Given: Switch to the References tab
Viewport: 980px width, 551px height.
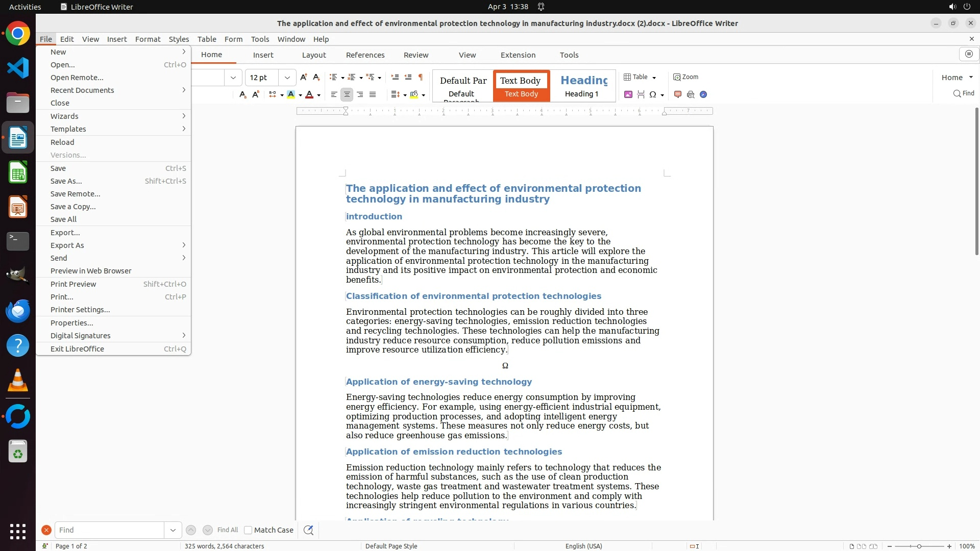Looking at the screenshot, I should [x=365, y=55].
